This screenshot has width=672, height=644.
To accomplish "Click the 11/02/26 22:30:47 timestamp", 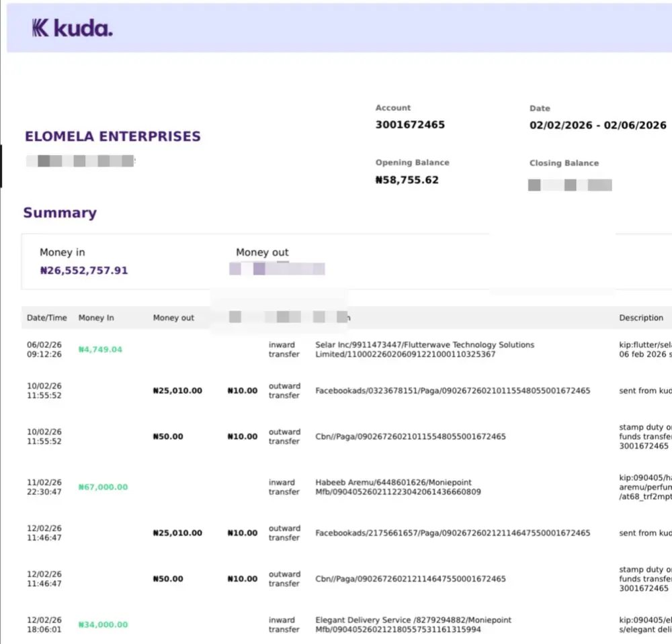I will point(44,487).
